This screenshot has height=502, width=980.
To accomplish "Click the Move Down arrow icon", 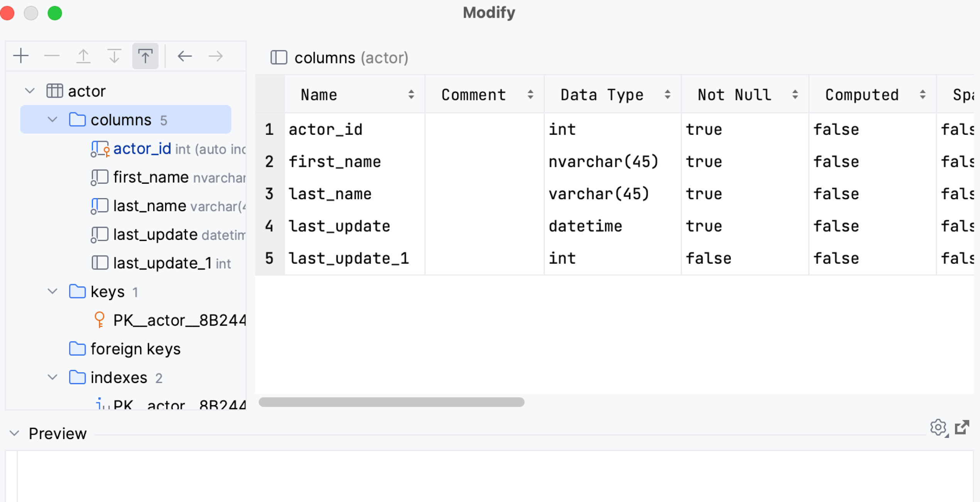I will pyautogui.click(x=114, y=56).
